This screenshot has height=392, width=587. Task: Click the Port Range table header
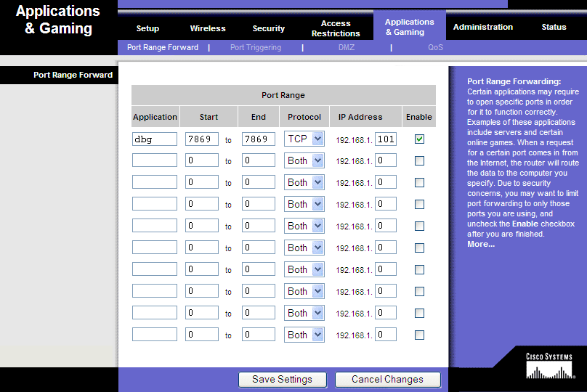click(x=283, y=95)
